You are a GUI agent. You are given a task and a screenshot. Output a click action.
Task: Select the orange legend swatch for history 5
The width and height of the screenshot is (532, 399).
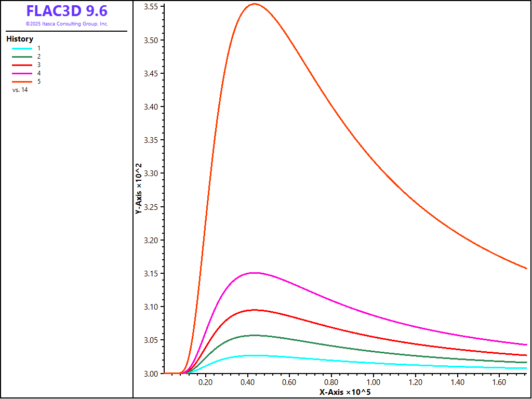[22, 82]
